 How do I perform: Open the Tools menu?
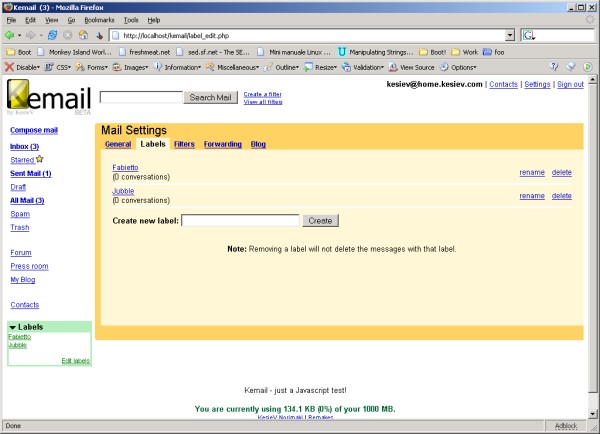131,20
